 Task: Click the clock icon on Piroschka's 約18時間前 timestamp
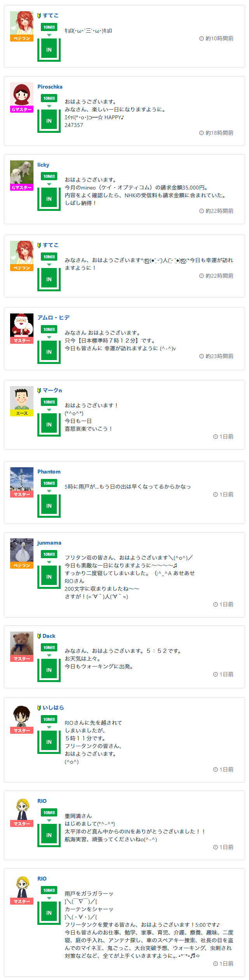(x=202, y=133)
